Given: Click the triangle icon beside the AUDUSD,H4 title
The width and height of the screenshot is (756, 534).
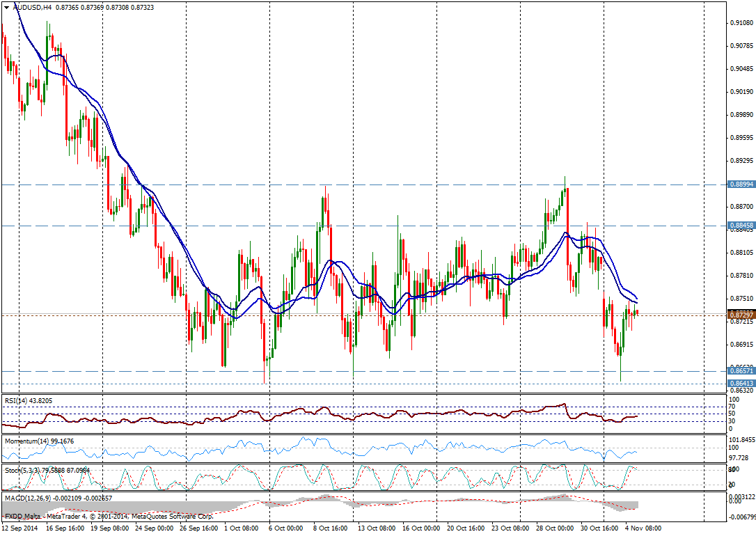Looking at the screenshot, I should (6, 8).
